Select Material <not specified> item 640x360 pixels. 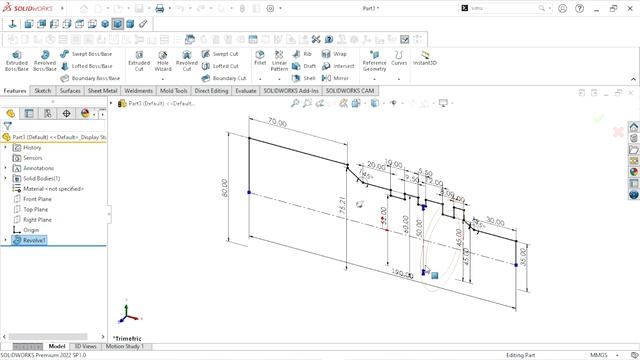tap(48, 189)
